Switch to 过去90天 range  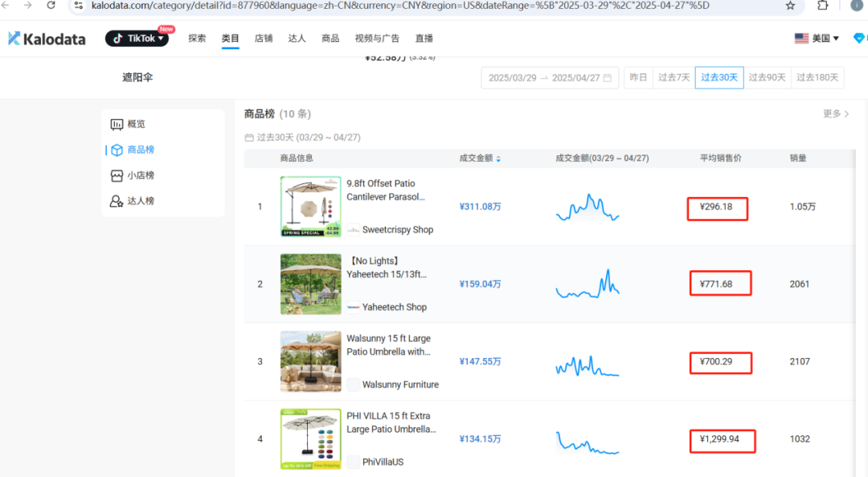point(767,77)
